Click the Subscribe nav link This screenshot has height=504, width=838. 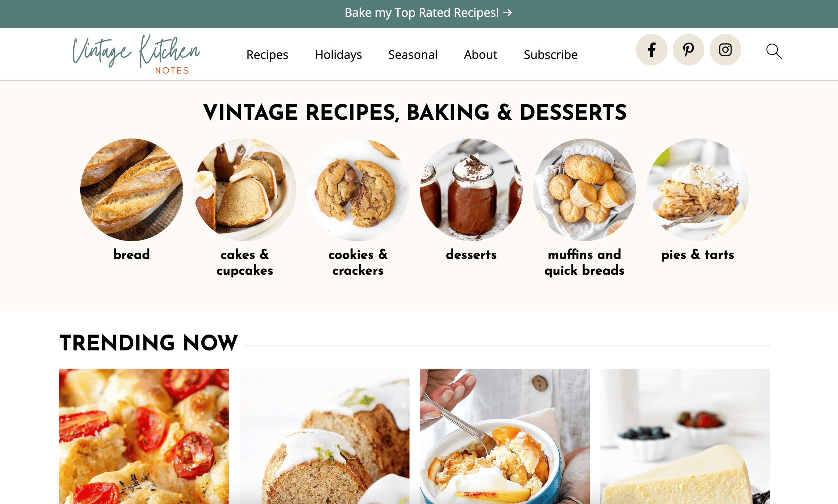pos(551,54)
